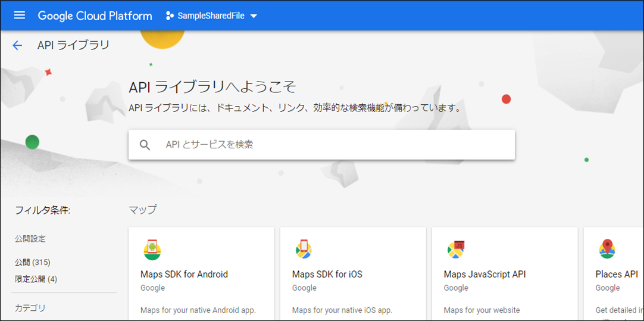The width and height of the screenshot is (644, 321).
Task: Click 'Maps for your native iOS app.' description
Action: pos(343,310)
